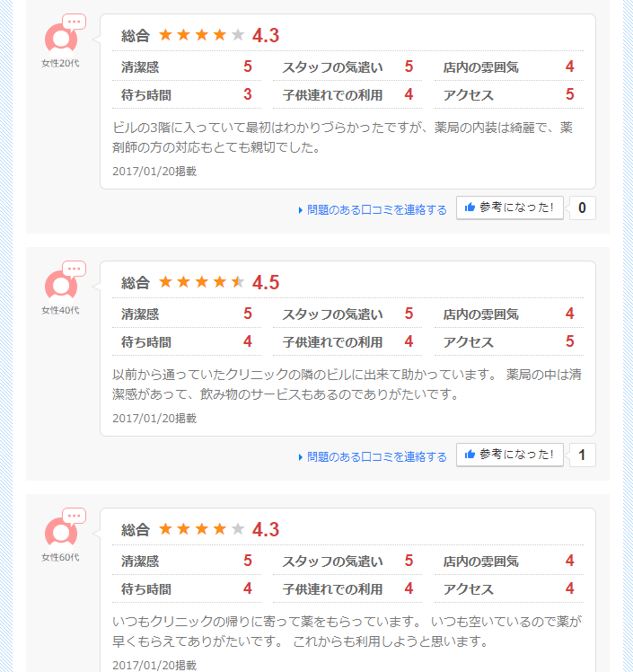This screenshot has height=672, width=633.
Task: Select the review text starting with いつもクリニック
Action: [347, 632]
